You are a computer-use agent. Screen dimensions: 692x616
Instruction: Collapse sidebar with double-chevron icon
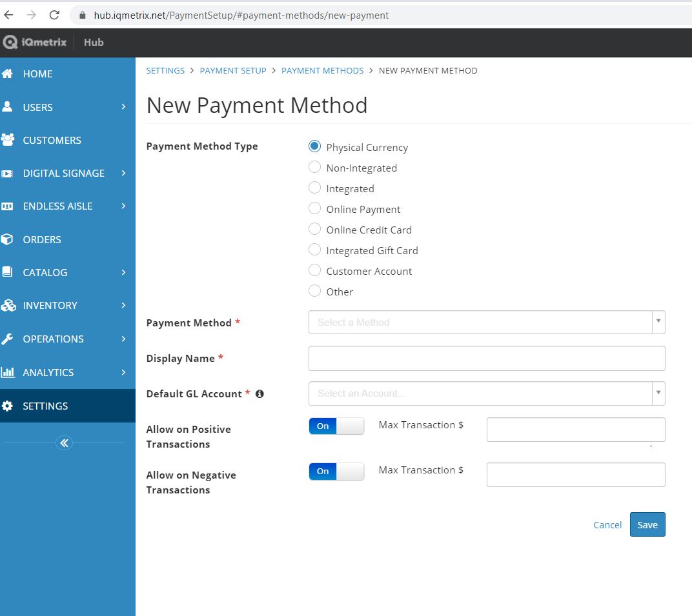[64, 442]
